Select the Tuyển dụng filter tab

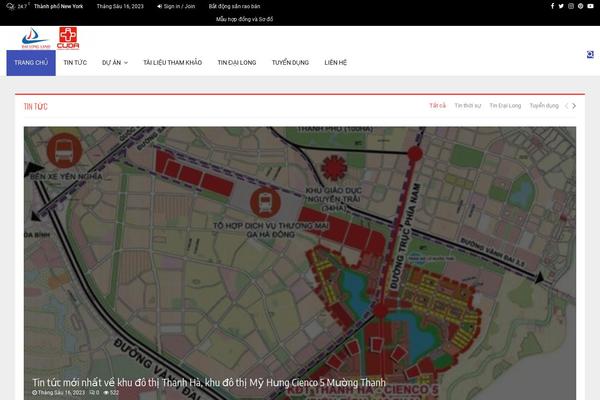(544, 106)
